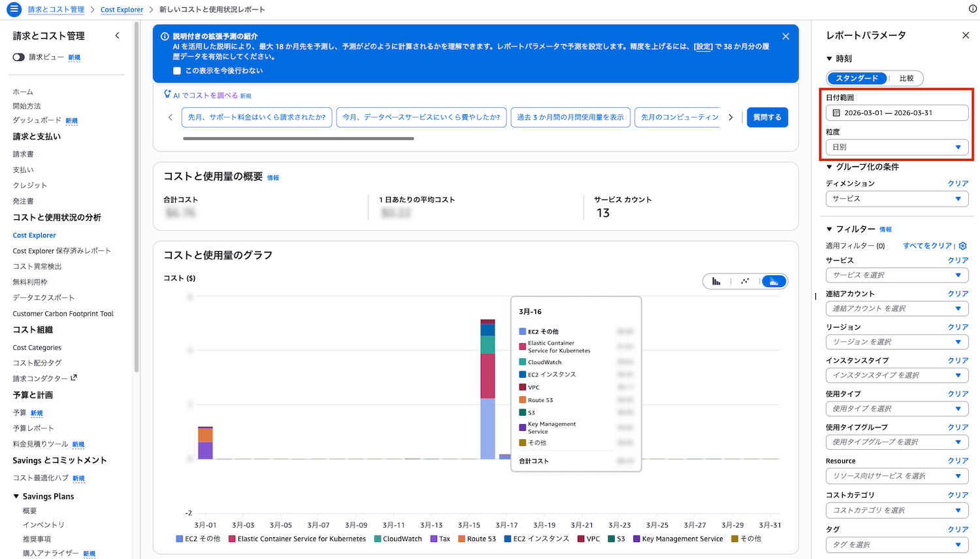The image size is (980, 559).
Task: Click the すべてをクリア filters link
Action: pos(927,246)
